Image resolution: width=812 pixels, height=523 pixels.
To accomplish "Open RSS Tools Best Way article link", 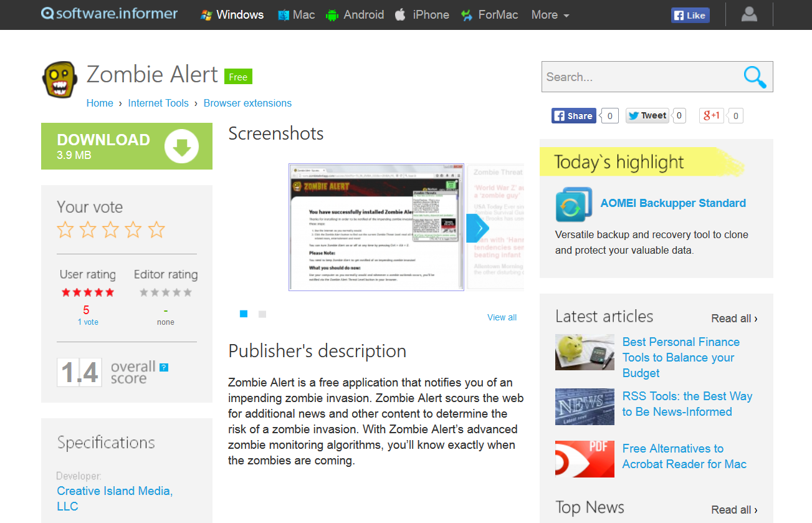I will coord(687,404).
